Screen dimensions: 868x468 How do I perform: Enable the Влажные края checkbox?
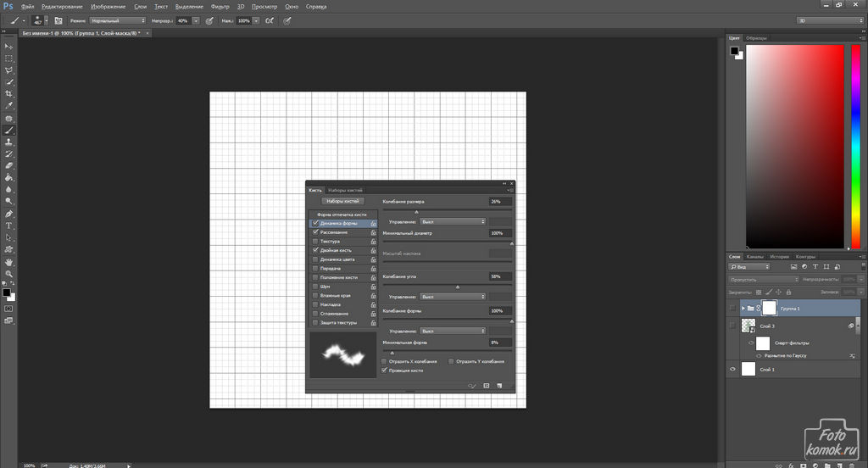click(x=315, y=295)
